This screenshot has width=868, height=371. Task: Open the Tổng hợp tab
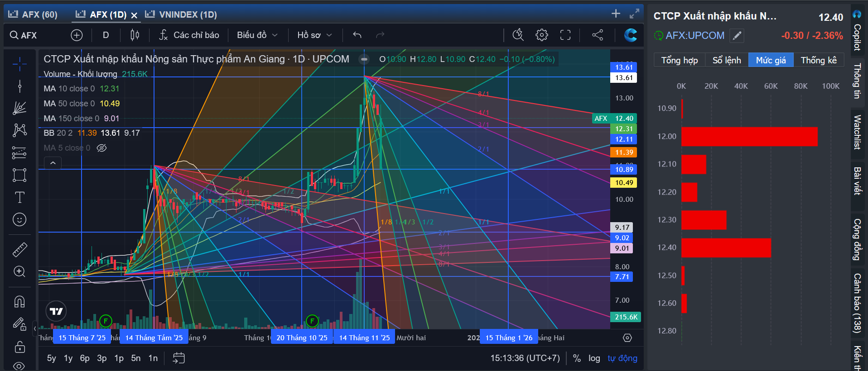[680, 60]
